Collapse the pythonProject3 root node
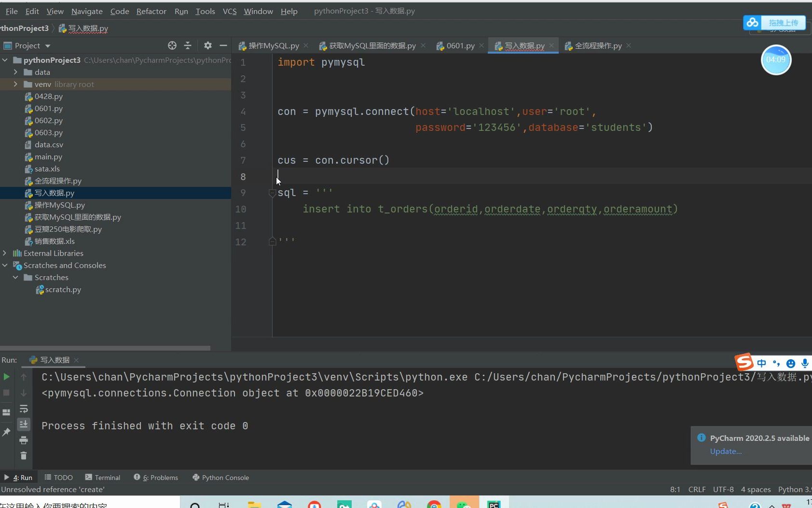 (x=5, y=60)
